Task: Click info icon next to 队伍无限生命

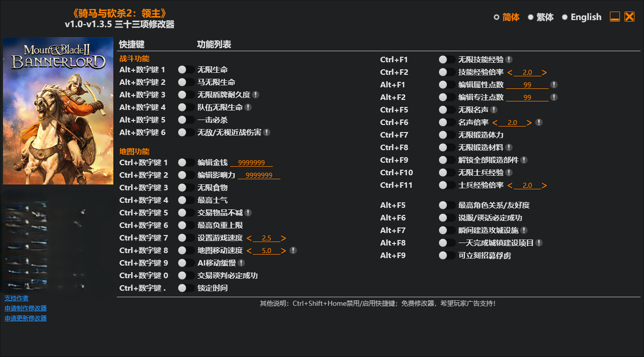Action: pyautogui.click(x=248, y=107)
